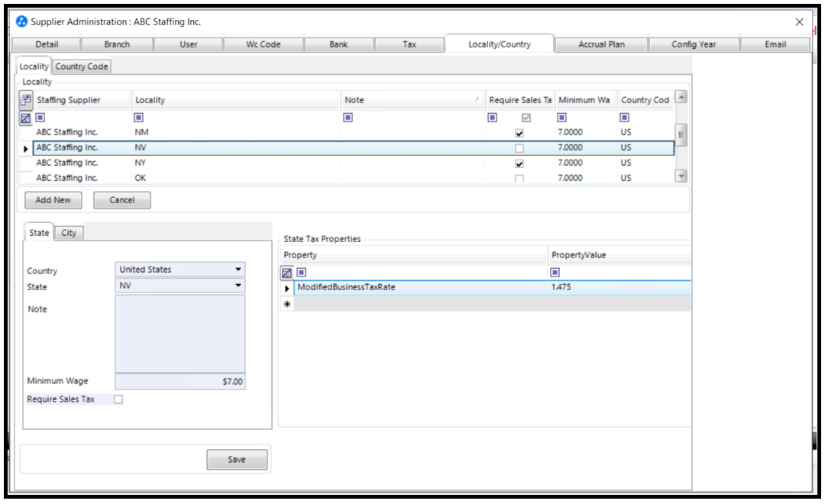Enable Require Sales Tax in State form

tap(119, 399)
